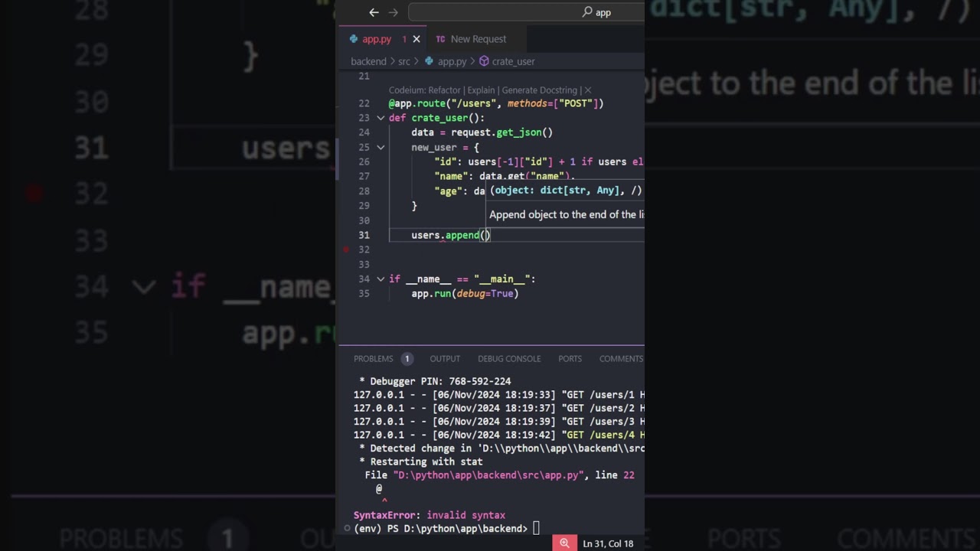This screenshot has height=551, width=980.
Task: Click the GET /users/1 log entry
Action: [498, 395]
